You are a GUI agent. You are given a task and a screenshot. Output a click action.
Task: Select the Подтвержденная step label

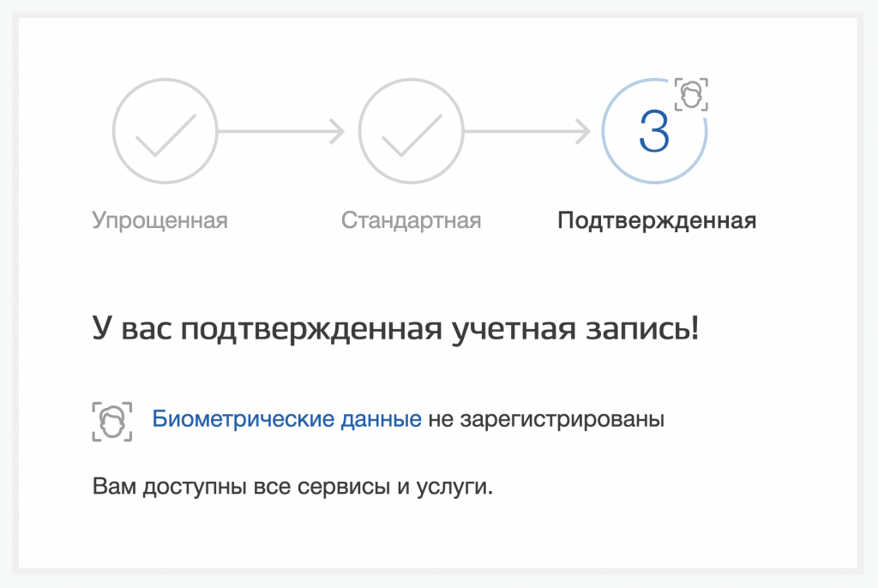tap(657, 221)
